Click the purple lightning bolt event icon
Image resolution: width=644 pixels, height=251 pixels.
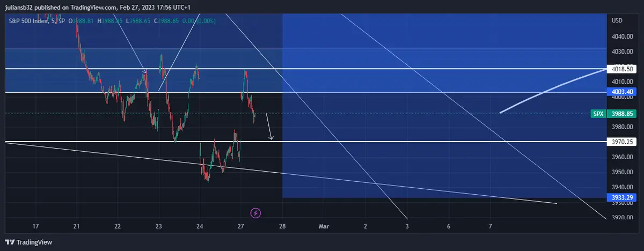pyautogui.click(x=256, y=213)
